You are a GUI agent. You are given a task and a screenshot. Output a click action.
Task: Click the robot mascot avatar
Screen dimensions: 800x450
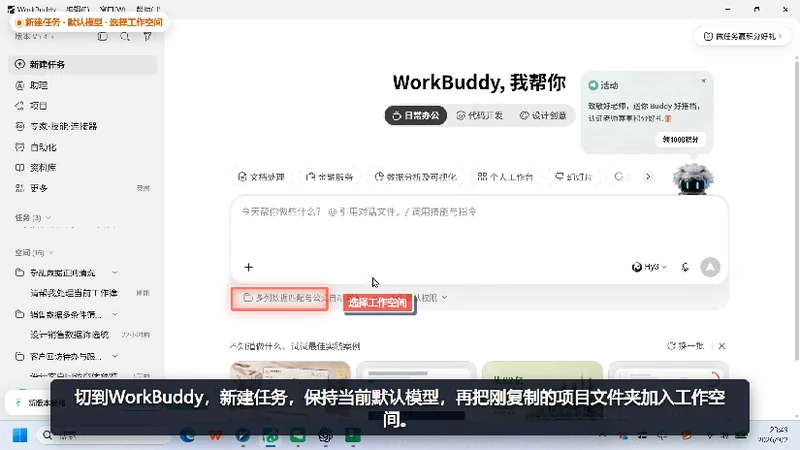pos(692,179)
